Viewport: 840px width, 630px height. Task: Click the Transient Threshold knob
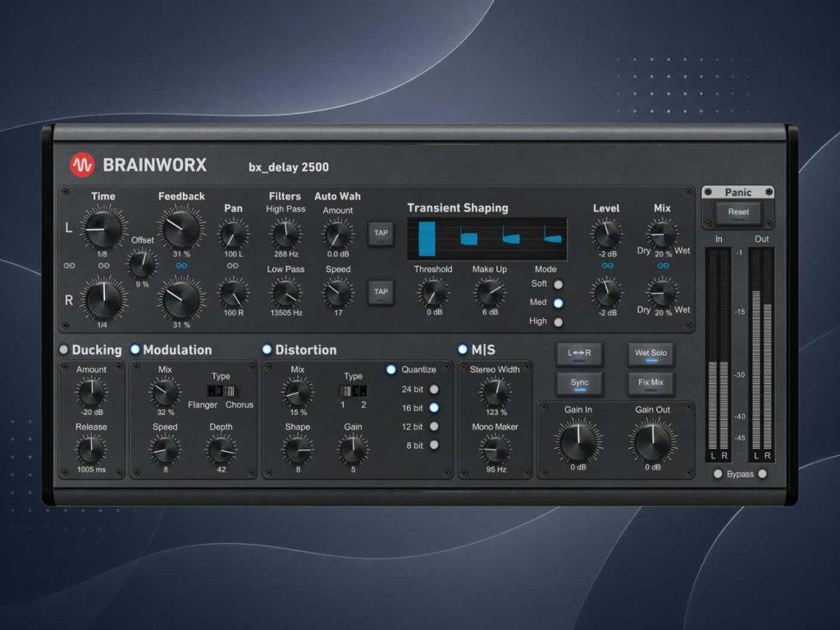(433, 293)
